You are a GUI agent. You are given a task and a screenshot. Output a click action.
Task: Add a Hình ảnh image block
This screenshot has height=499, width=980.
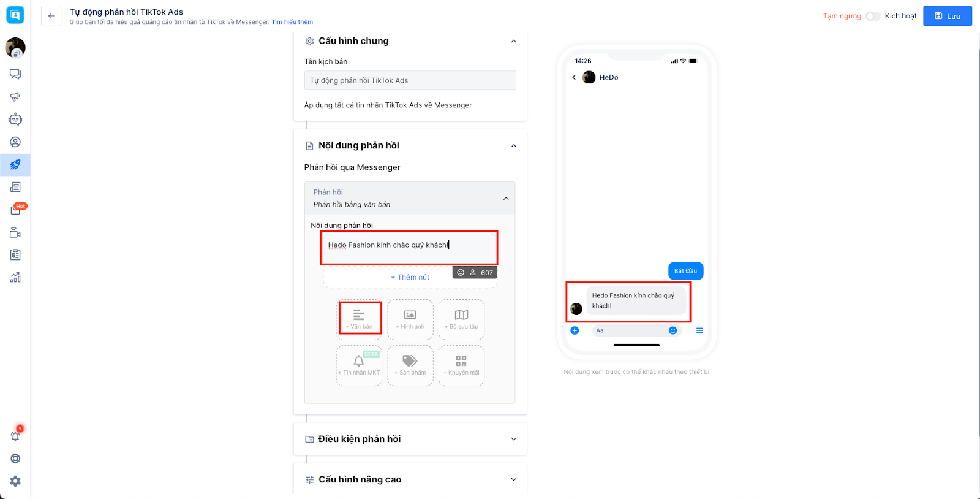tap(410, 319)
